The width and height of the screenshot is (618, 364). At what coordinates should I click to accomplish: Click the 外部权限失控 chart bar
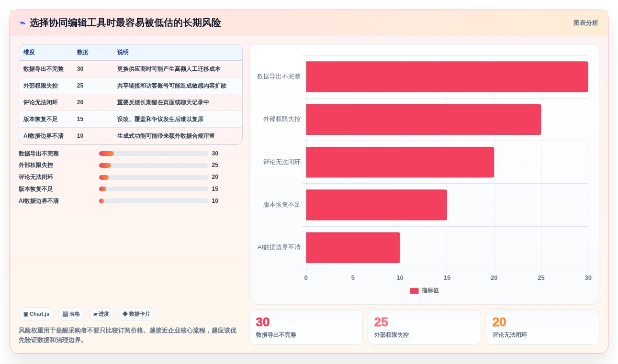(x=424, y=119)
